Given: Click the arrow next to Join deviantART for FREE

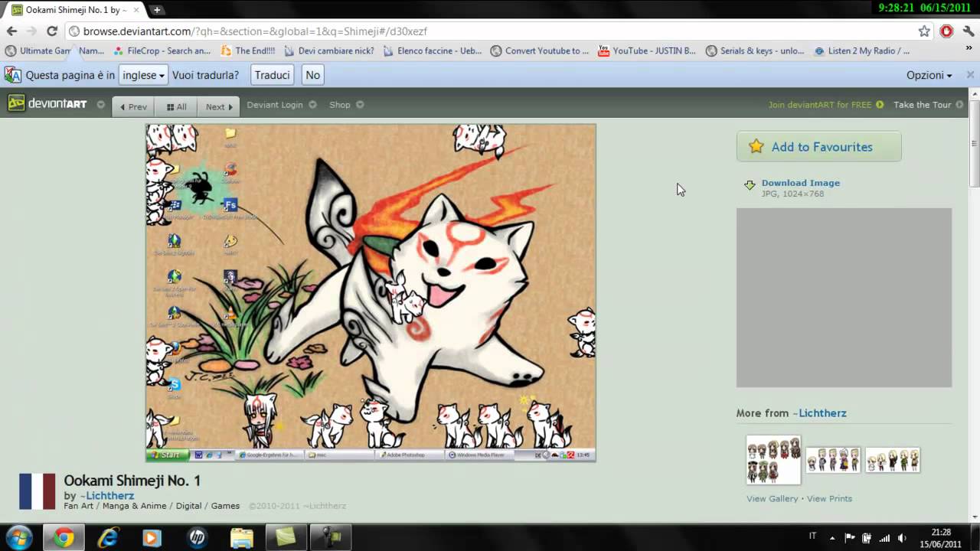Looking at the screenshot, I should 880,104.
